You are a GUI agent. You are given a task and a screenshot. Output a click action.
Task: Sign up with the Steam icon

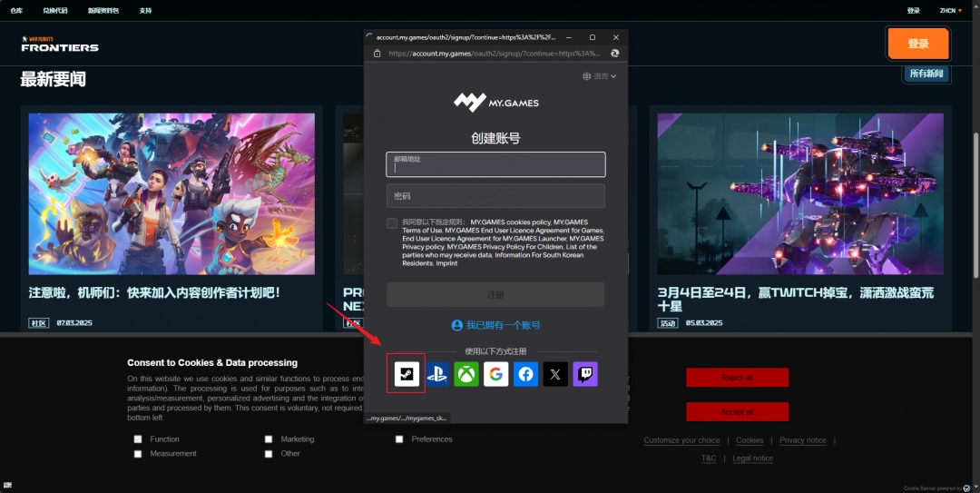[407, 374]
